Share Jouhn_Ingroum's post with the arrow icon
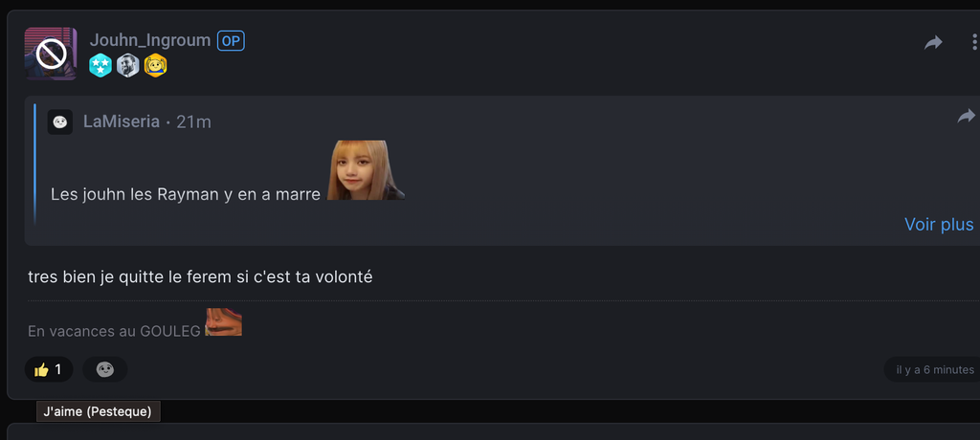980x440 pixels. [x=933, y=43]
